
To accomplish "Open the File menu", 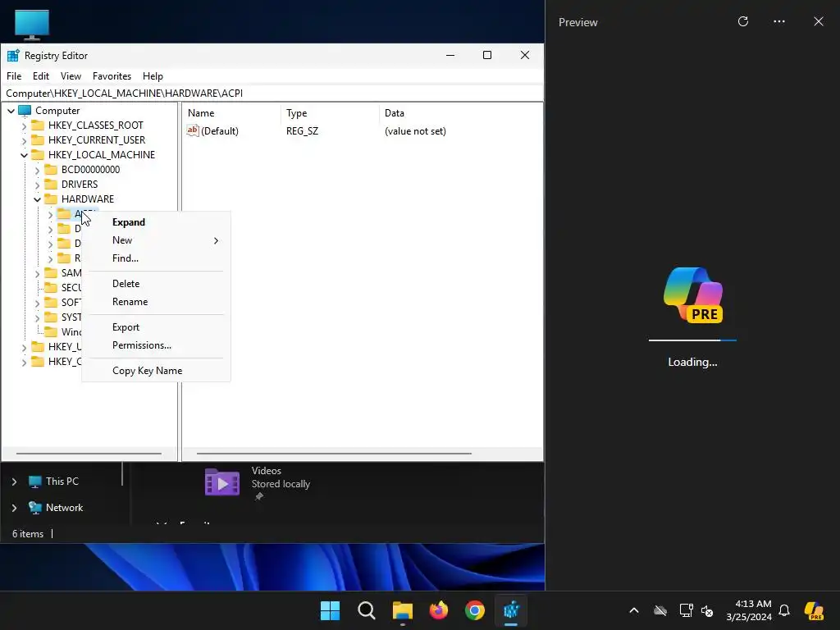I will [x=14, y=76].
